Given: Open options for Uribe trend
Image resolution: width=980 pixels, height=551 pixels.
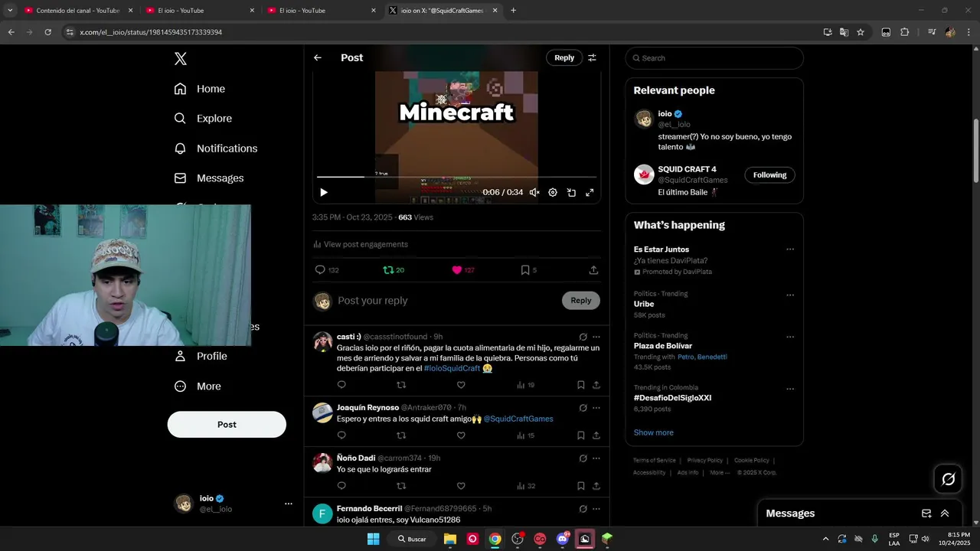Looking at the screenshot, I should coord(790,295).
